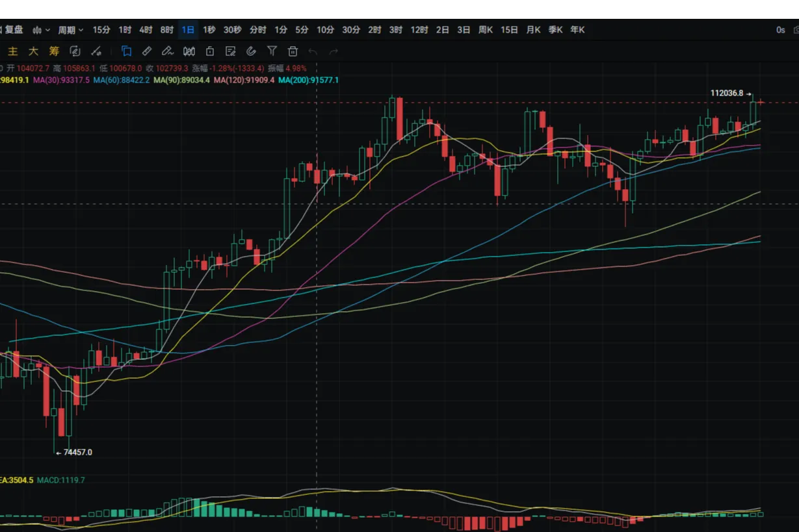Switch to the 12时 timeframe

(419, 30)
